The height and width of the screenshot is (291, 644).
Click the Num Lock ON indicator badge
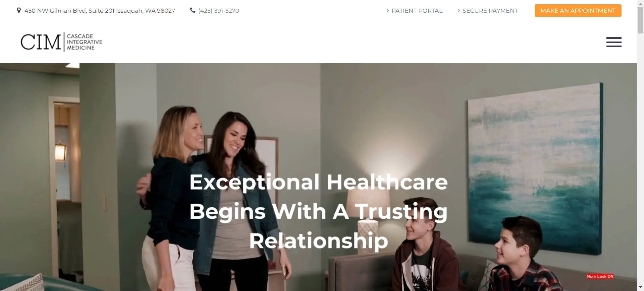click(600, 276)
